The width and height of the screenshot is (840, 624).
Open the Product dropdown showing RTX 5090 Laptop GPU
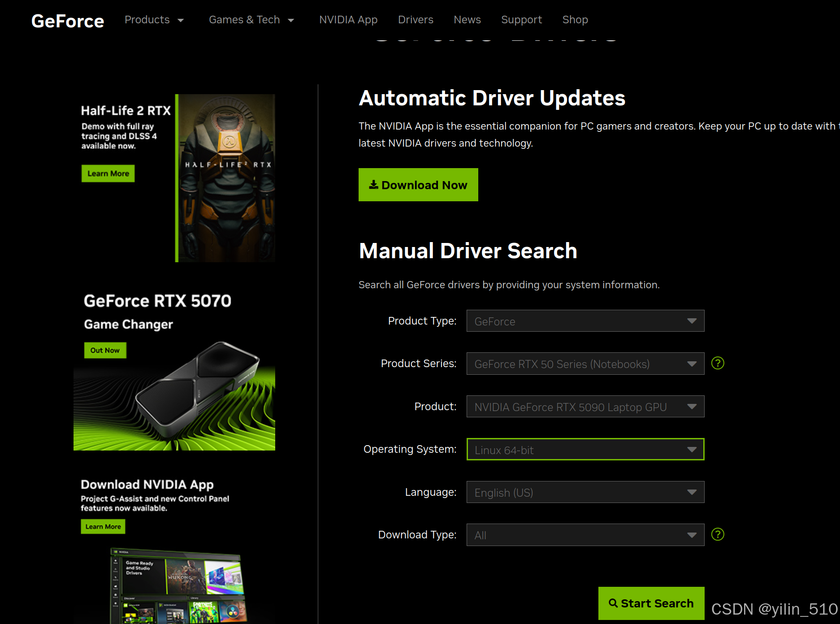pyautogui.click(x=585, y=407)
